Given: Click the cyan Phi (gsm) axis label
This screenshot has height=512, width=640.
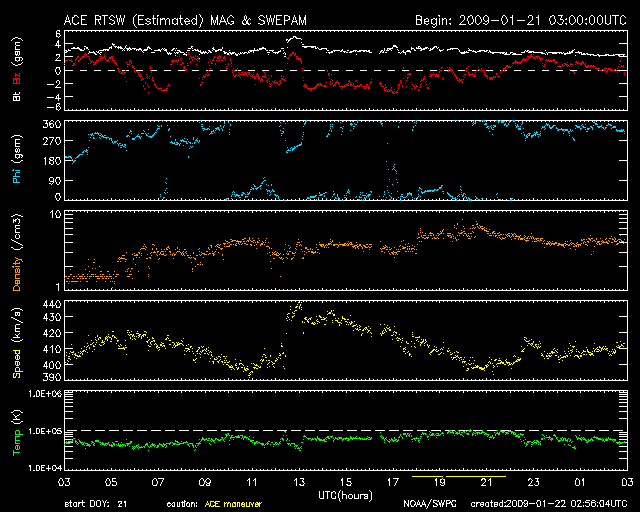Looking at the screenshot, I should (x=17, y=159).
